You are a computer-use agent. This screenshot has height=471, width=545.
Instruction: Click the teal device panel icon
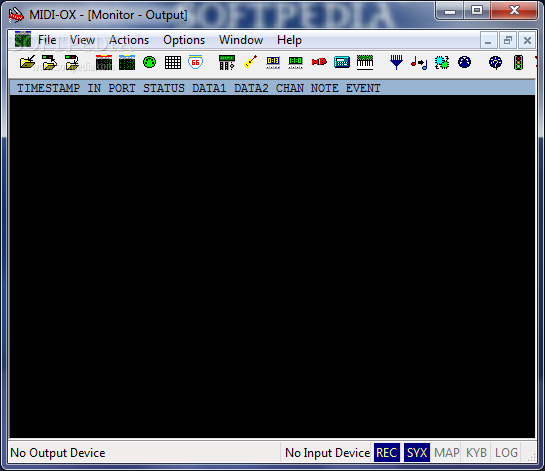click(342, 62)
